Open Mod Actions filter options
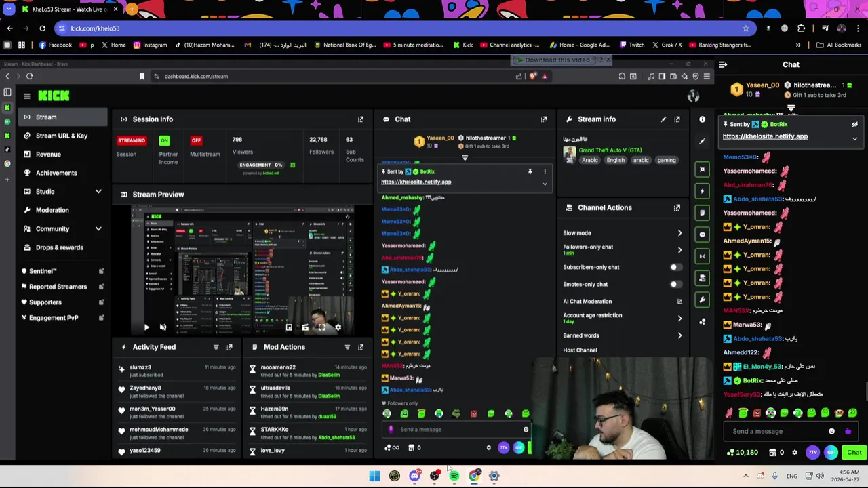Image resolution: width=868 pixels, height=488 pixels. tap(347, 347)
